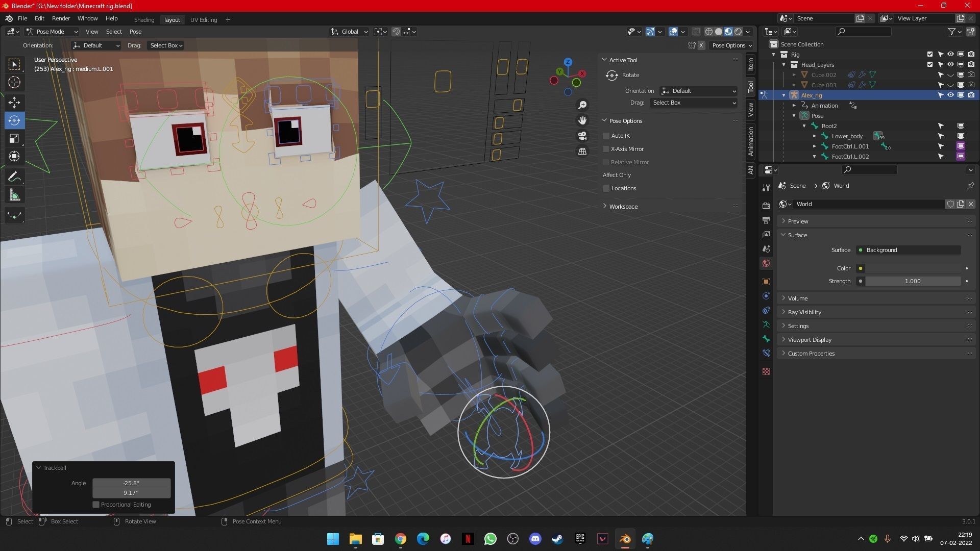The width and height of the screenshot is (980, 551).
Task: Open the Tool properties tab (wrench icon)
Action: (x=766, y=188)
